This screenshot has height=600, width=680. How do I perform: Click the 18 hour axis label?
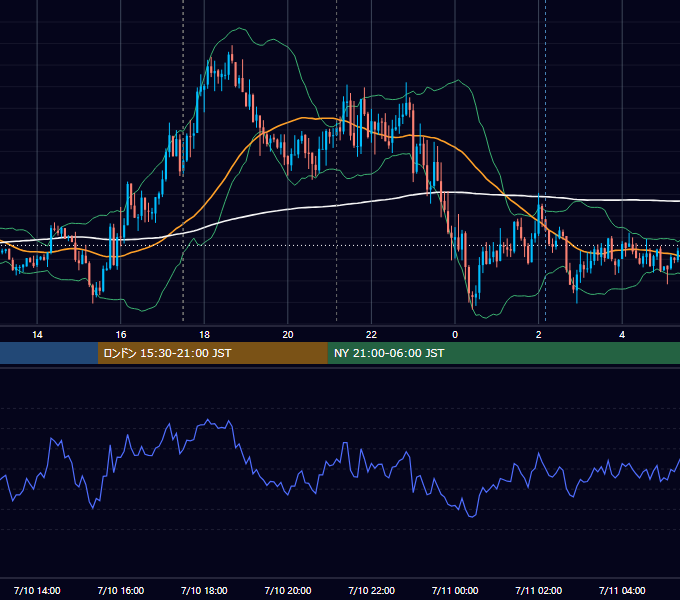204,335
